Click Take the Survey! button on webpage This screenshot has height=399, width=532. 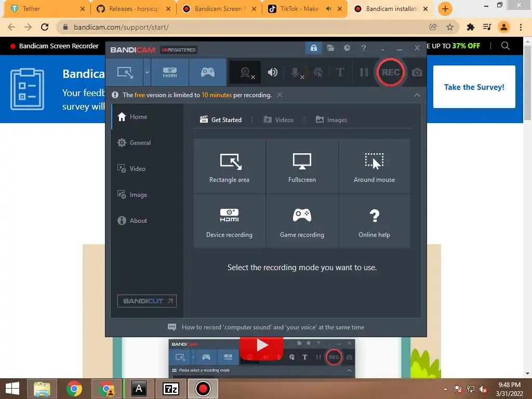coord(474,87)
